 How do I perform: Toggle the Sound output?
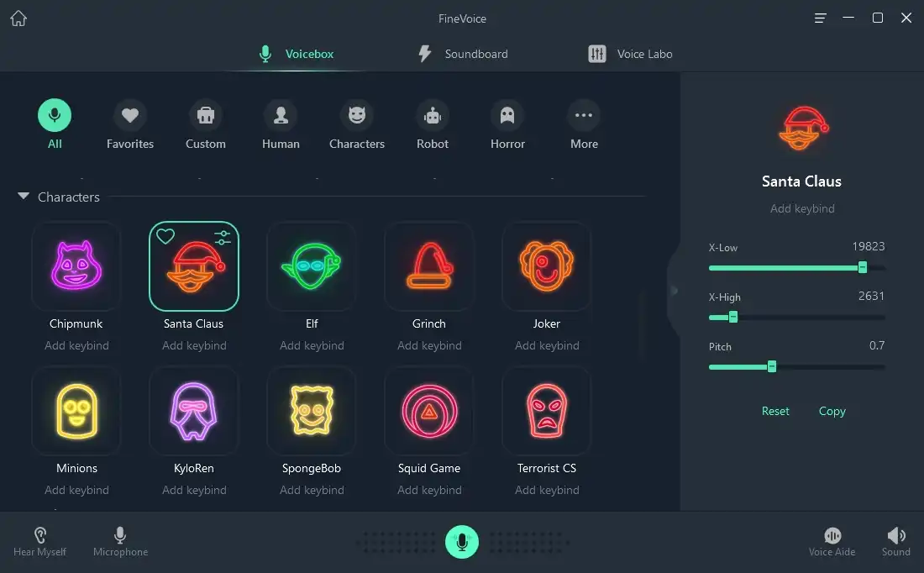point(895,543)
